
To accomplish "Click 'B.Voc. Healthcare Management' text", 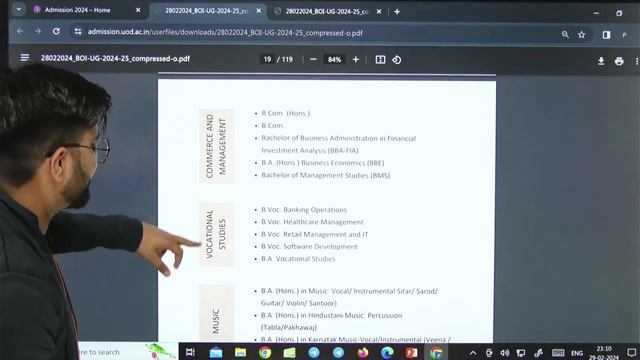I will coord(312,222).
